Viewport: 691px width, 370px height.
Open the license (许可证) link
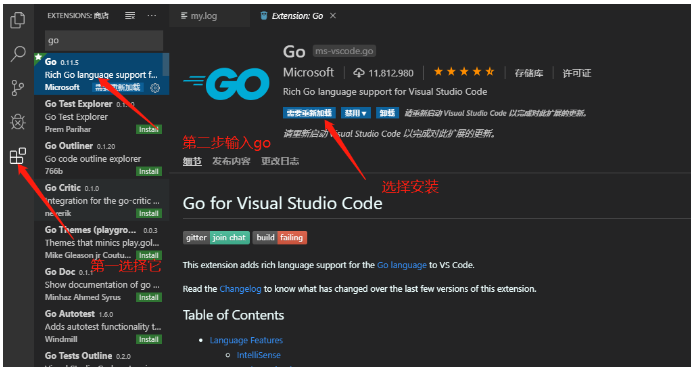(576, 73)
